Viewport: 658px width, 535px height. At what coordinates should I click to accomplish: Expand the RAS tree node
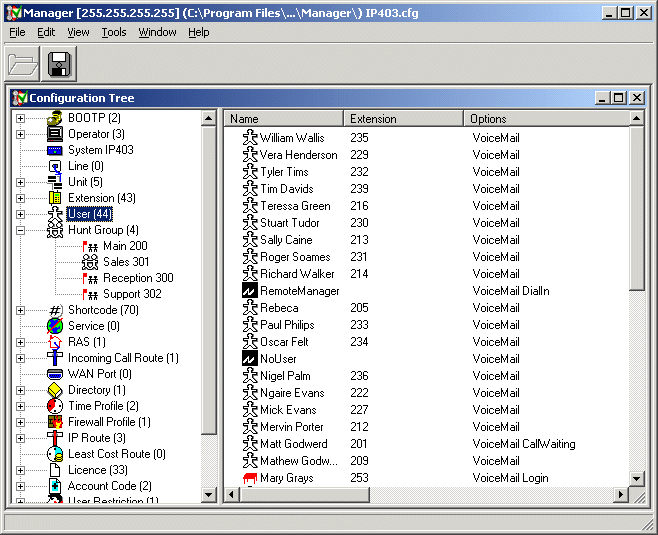(20, 342)
